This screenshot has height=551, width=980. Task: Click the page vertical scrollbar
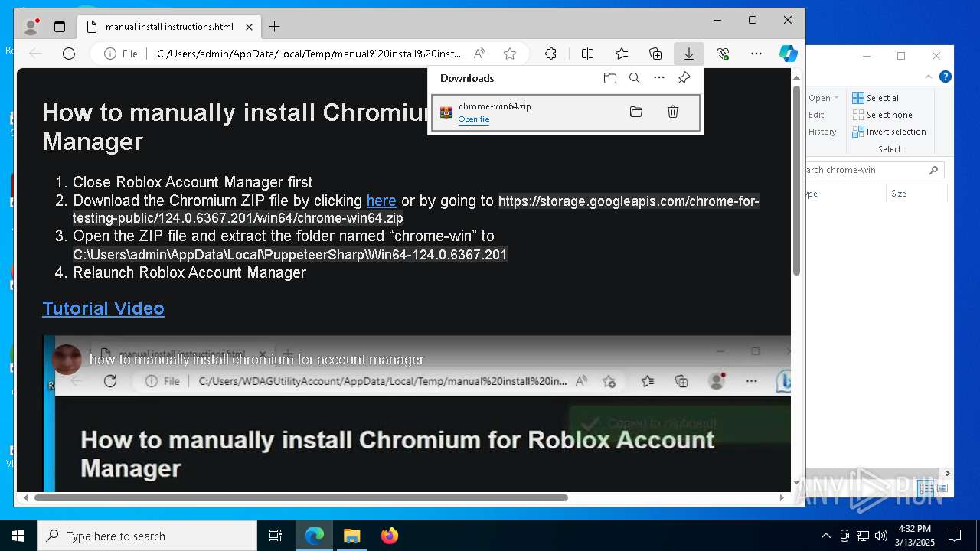point(796,180)
